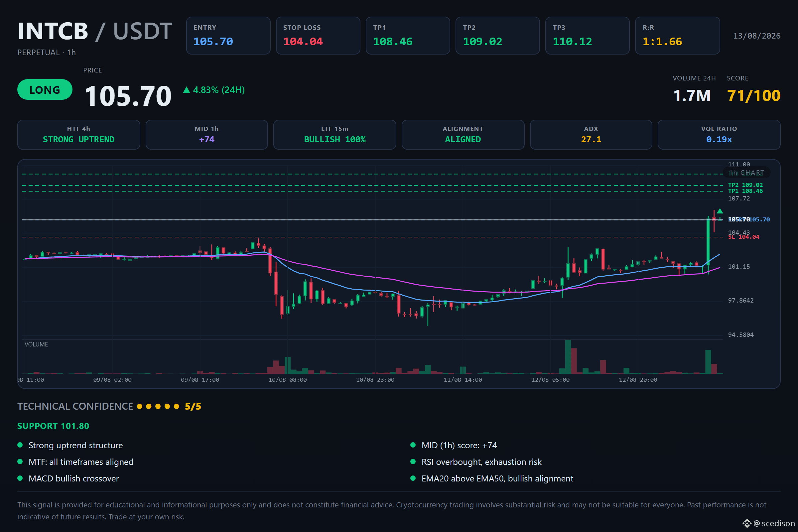This screenshot has width=798, height=532.
Task: Click 'MID (1h) score: +74' bullet text
Action: 460,446
